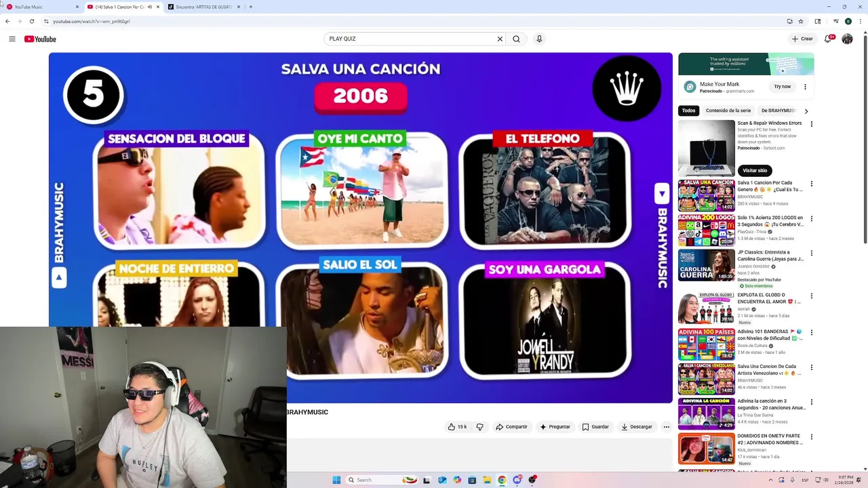The width and height of the screenshot is (868, 488).
Task: Click the search magnifier button
Action: (x=517, y=39)
